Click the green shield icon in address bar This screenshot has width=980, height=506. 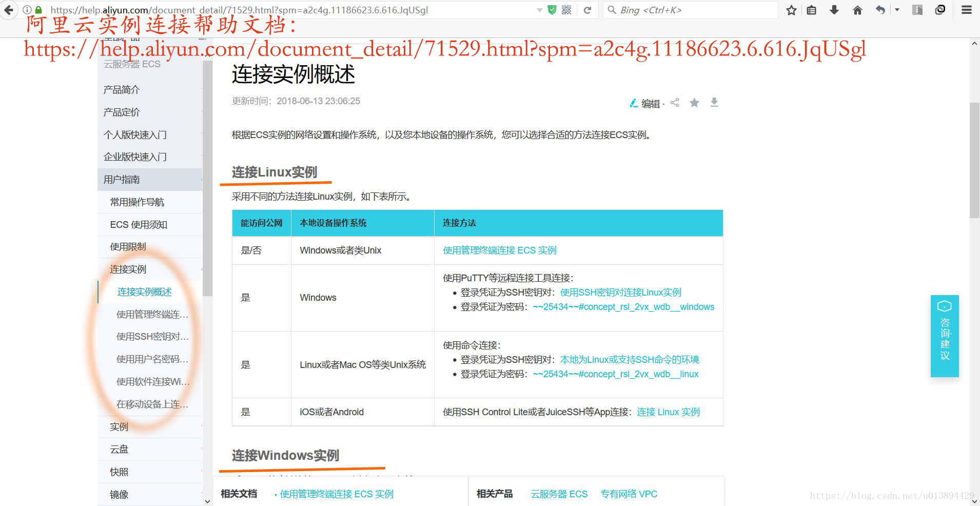pos(552,10)
